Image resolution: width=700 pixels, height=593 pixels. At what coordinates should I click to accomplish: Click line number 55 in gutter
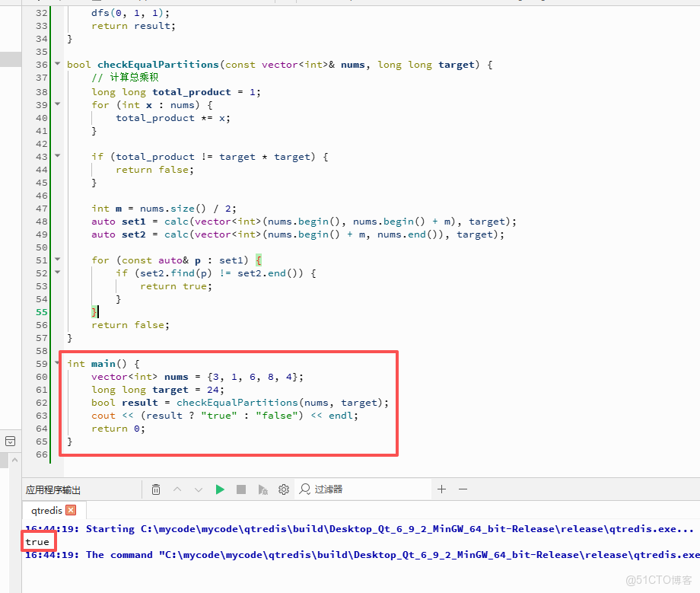click(42, 312)
